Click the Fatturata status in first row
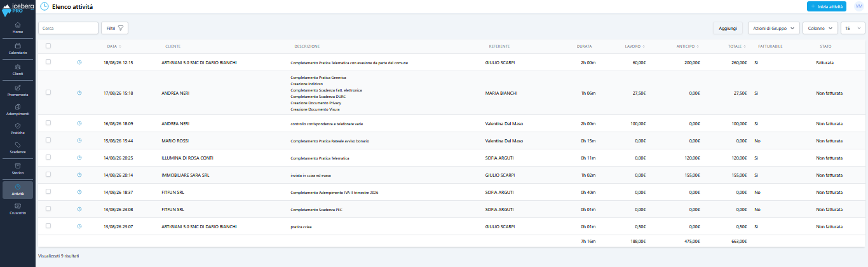 coord(825,62)
